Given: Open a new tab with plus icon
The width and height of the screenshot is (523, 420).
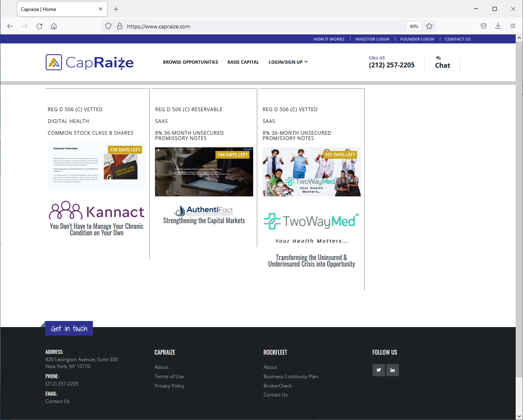Looking at the screenshot, I should point(116,9).
